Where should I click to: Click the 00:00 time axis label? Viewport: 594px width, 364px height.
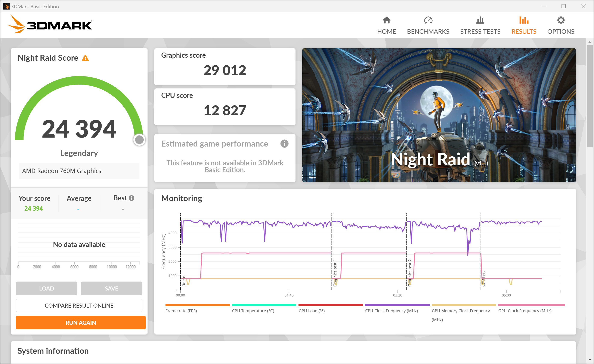pyautogui.click(x=180, y=295)
